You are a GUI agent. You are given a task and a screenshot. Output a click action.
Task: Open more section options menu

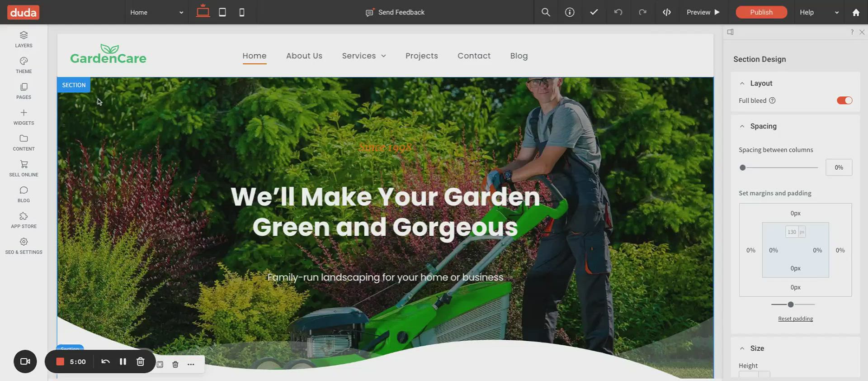click(x=191, y=364)
